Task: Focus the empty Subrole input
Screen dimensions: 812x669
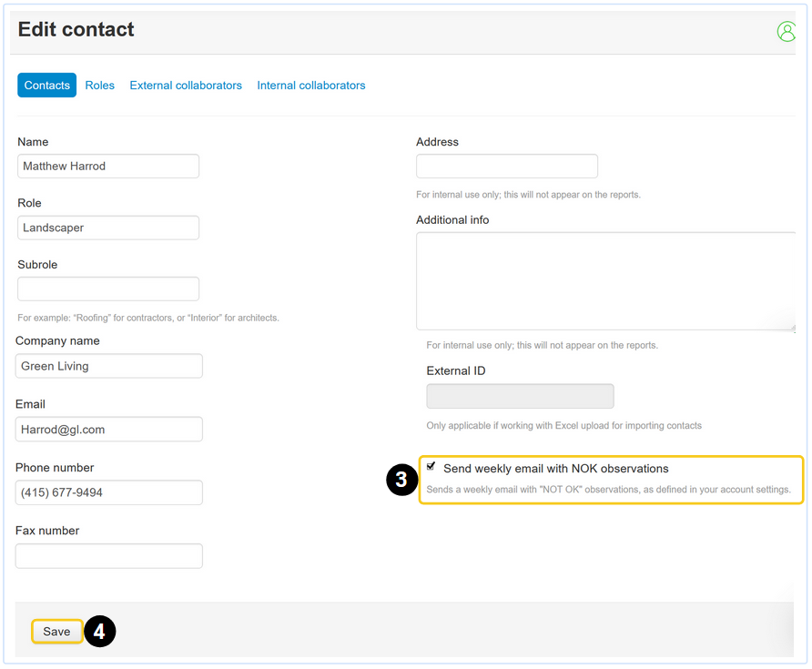Action: point(108,289)
